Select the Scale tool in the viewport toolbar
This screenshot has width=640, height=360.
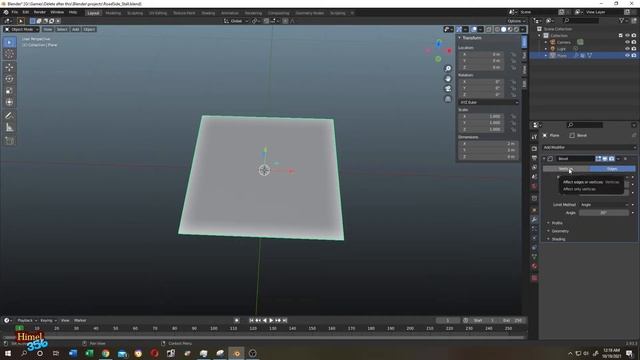[x=9, y=91]
